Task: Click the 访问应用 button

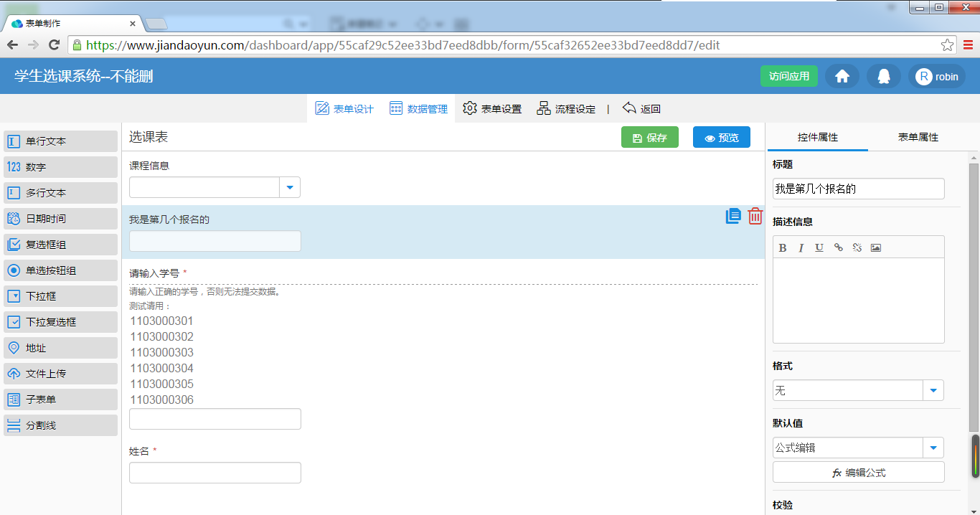Action: point(789,76)
